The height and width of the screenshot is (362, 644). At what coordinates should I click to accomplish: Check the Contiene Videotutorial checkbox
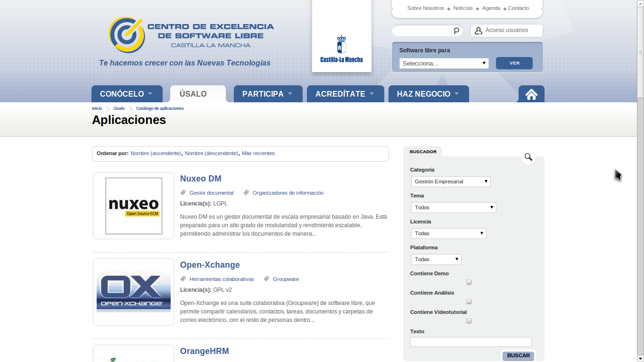point(469,321)
